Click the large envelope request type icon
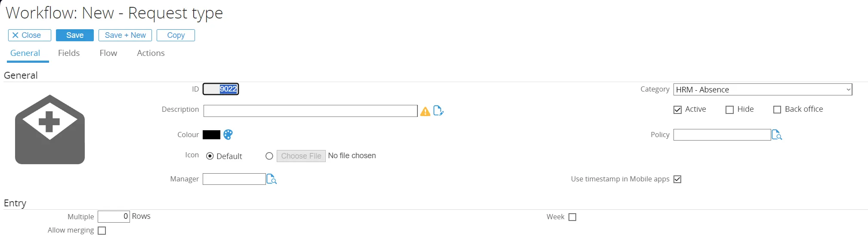Screen dimensions: 868x239 click(x=50, y=129)
